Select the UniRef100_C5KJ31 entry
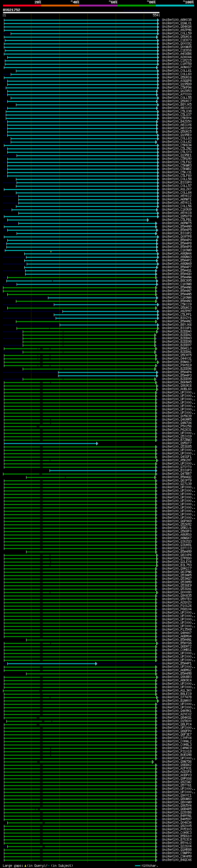This screenshot has width=197, height=868. (176, 172)
